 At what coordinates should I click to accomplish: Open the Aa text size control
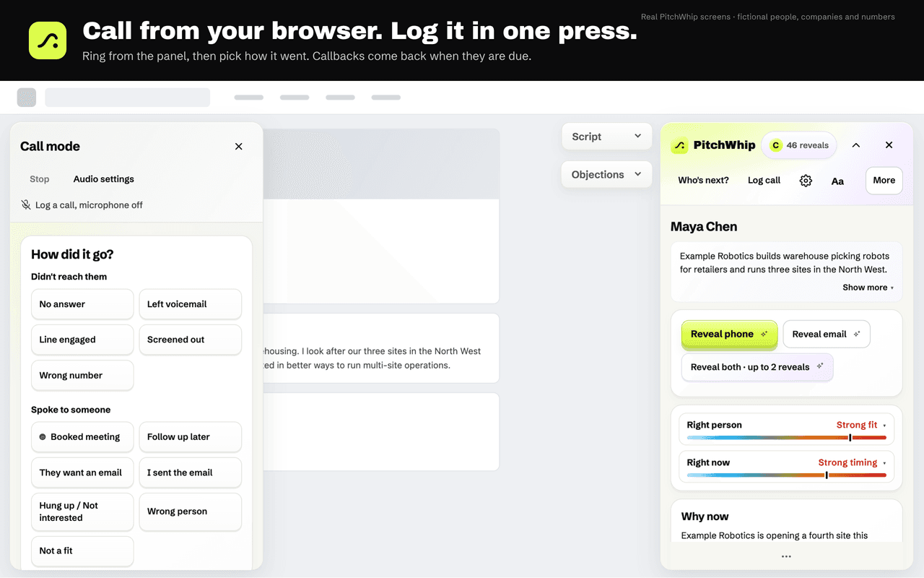tap(837, 181)
